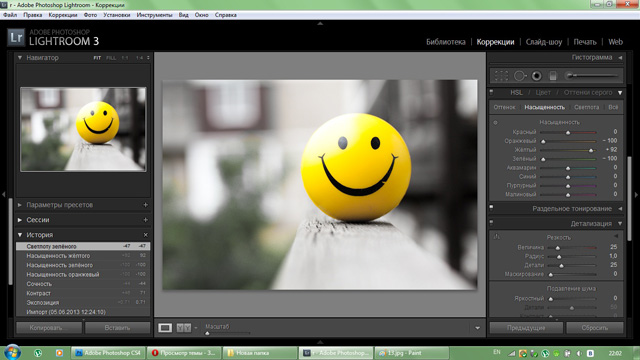Image resolution: width=640 pixels, height=360 pixels.
Task: Click the volume icon in system tray
Action: 579,353
